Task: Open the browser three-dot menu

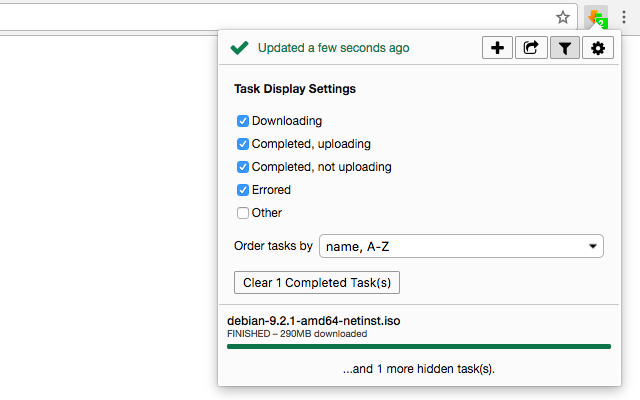Action: coord(624,17)
